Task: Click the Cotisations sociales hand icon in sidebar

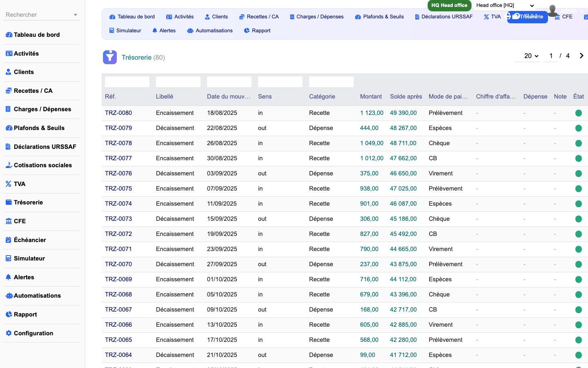Action: [x=9, y=165]
